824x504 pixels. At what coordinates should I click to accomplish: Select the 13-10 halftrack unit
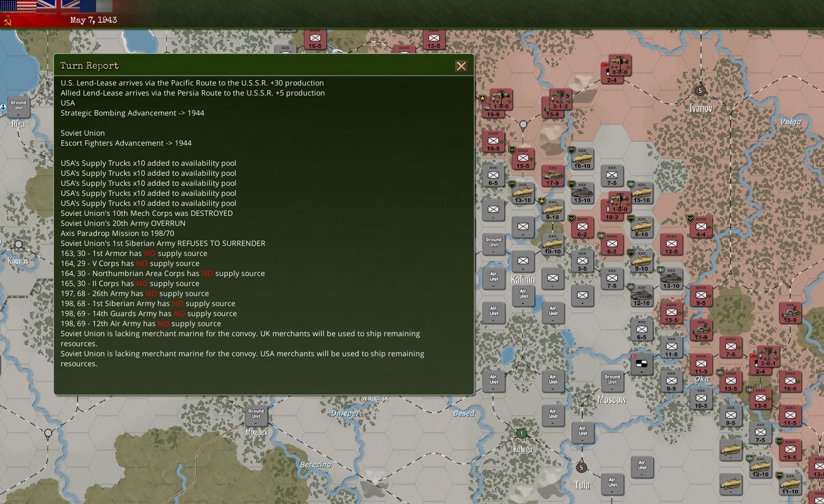523,193
